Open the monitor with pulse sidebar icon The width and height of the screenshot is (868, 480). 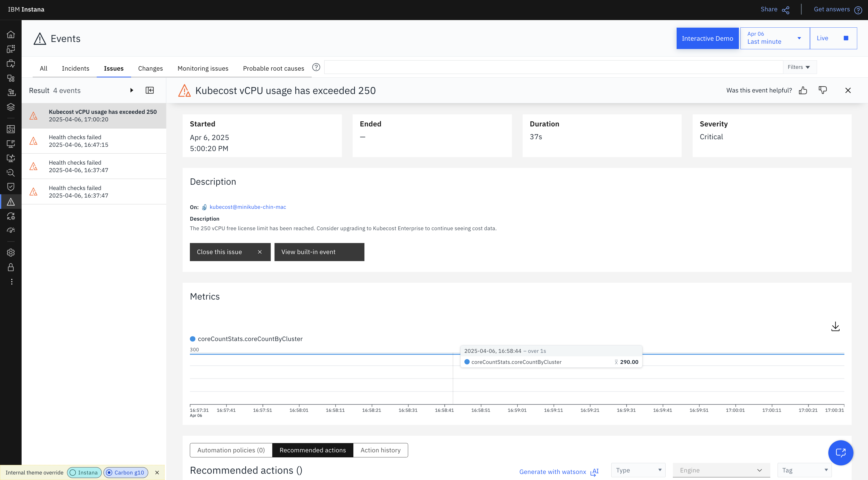point(11,158)
